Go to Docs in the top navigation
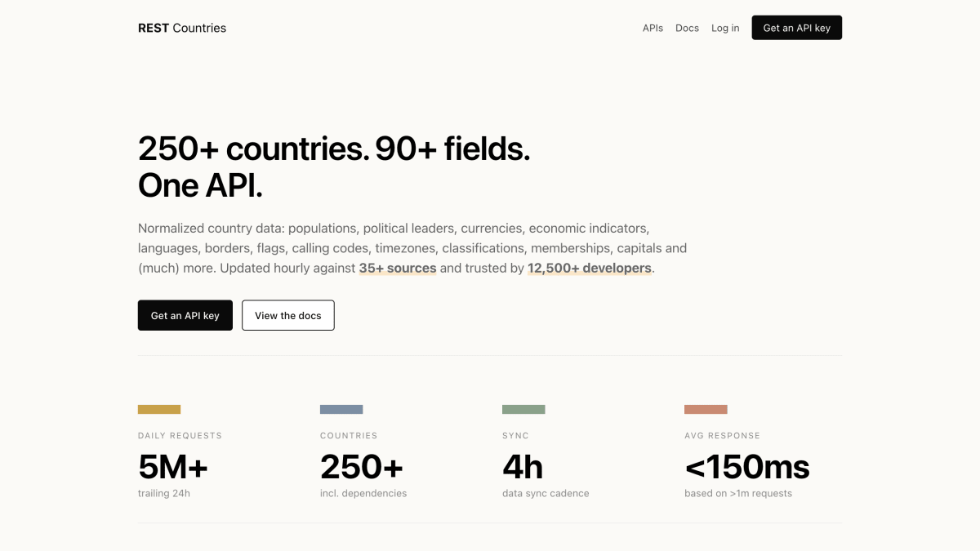The height and width of the screenshot is (551, 980). [x=687, y=28]
